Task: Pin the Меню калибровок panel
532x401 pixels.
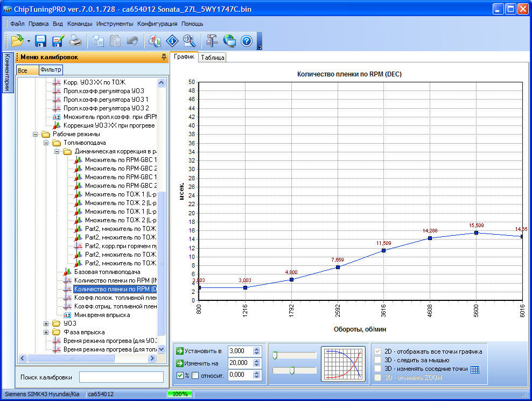Action: tap(164, 57)
